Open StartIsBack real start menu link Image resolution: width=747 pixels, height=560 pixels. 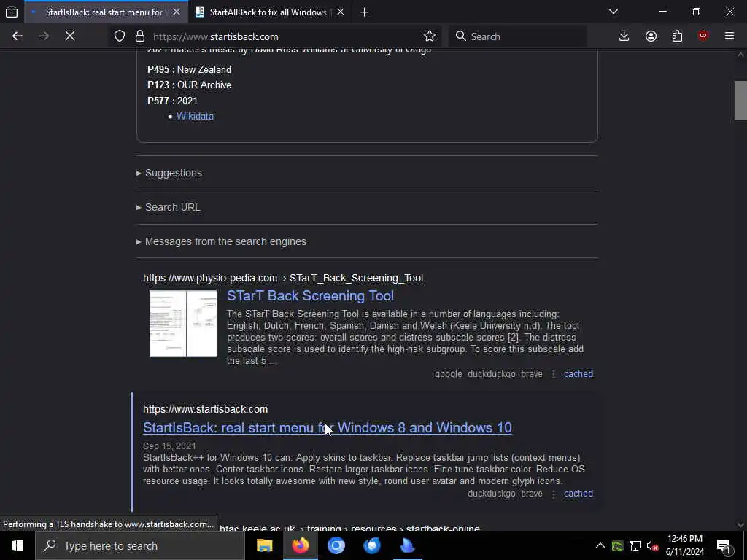pyautogui.click(x=328, y=427)
